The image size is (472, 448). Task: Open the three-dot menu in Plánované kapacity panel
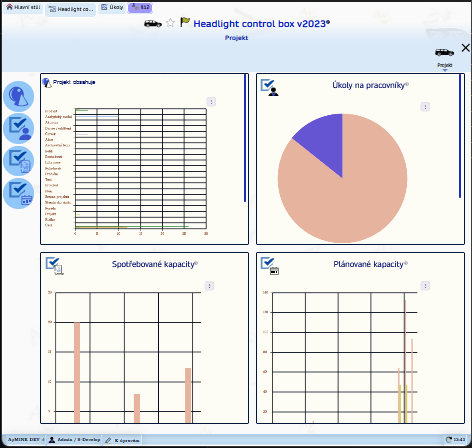click(425, 286)
